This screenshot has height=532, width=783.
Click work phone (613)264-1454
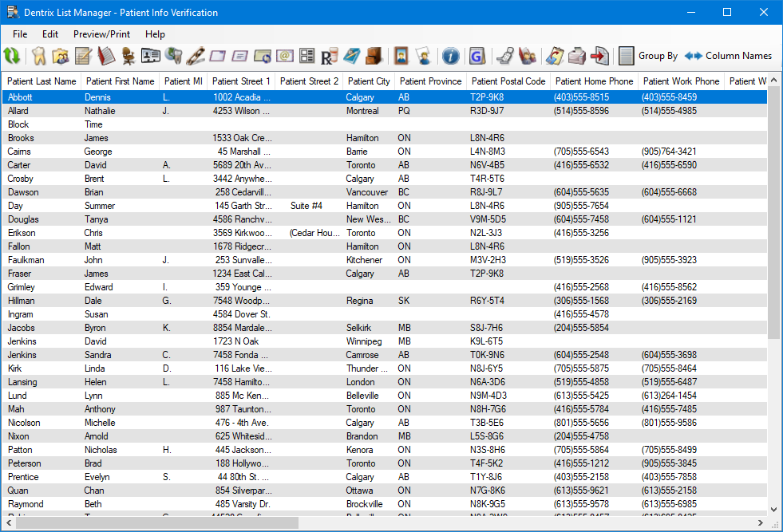(669, 396)
